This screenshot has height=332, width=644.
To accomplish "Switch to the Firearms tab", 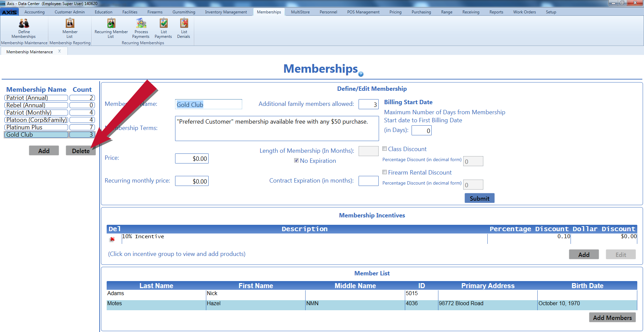I will [x=155, y=12].
